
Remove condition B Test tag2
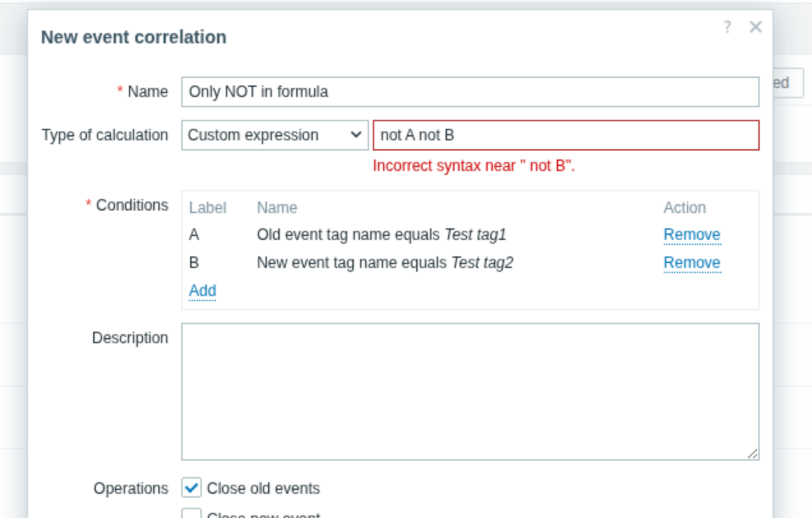tap(692, 263)
